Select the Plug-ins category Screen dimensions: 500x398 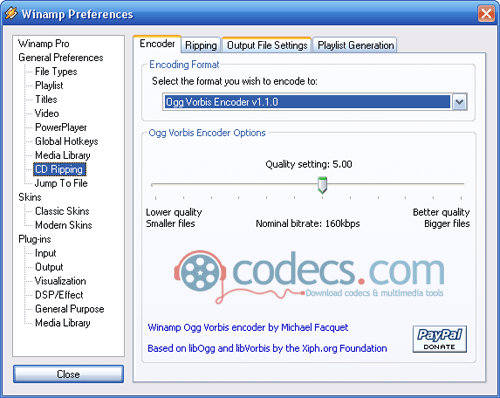(x=35, y=239)
